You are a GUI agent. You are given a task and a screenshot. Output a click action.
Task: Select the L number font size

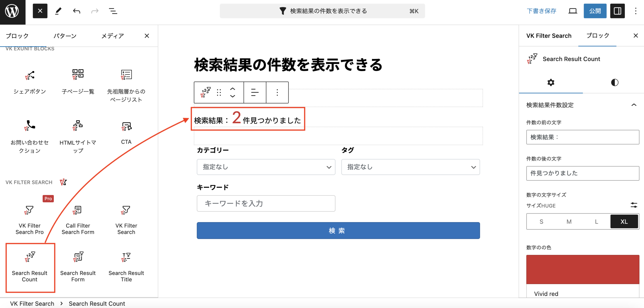coord(596,221)
